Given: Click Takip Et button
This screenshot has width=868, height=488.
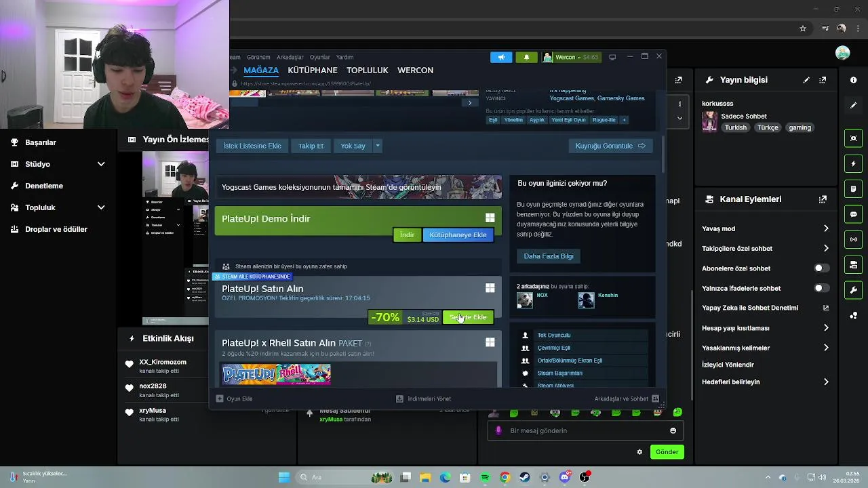Looking at the screenshot, I should tap(311, 146).
